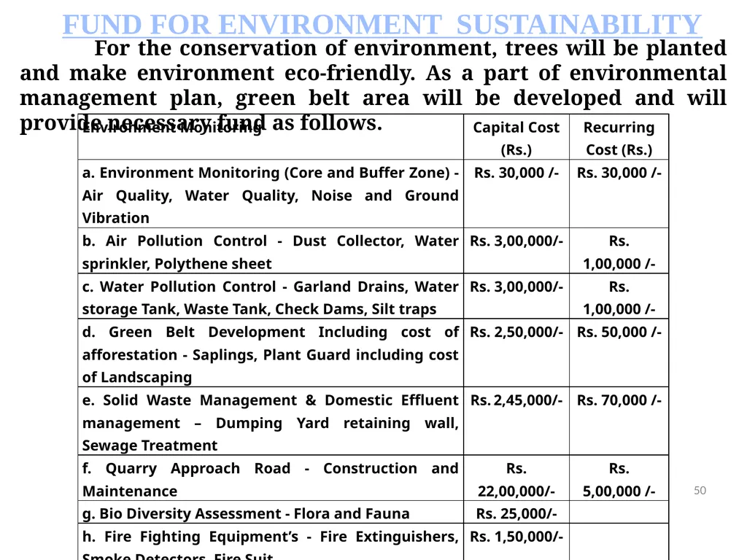Select the 'Capital Cost (Rs.)' column header
The width and height of the screenshot is (747, 560).
pos(516,138)
